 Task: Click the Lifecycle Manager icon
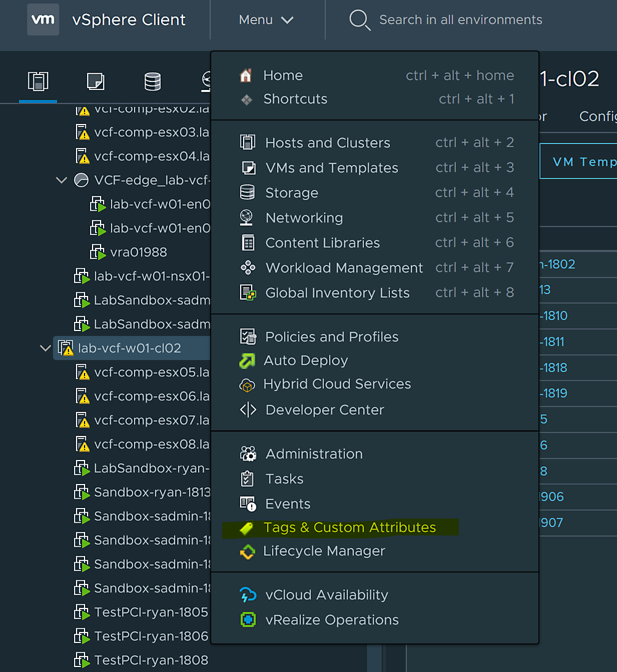click(247, 552)
